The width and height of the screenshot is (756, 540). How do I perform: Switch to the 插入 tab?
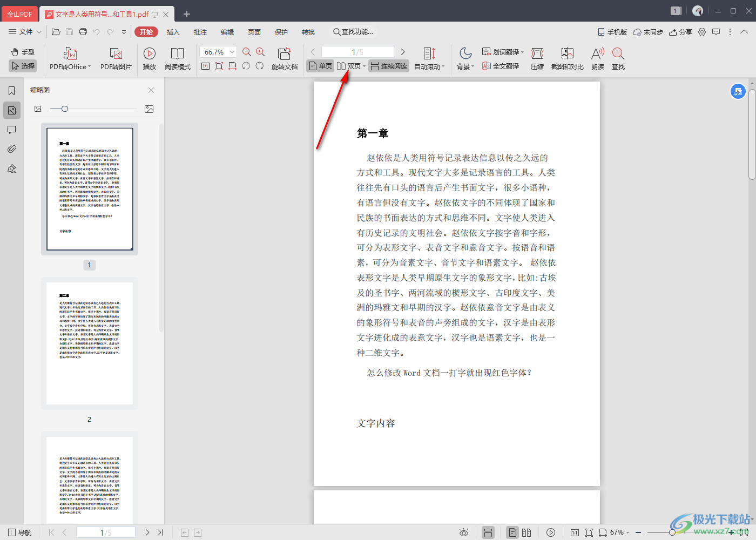173,32
